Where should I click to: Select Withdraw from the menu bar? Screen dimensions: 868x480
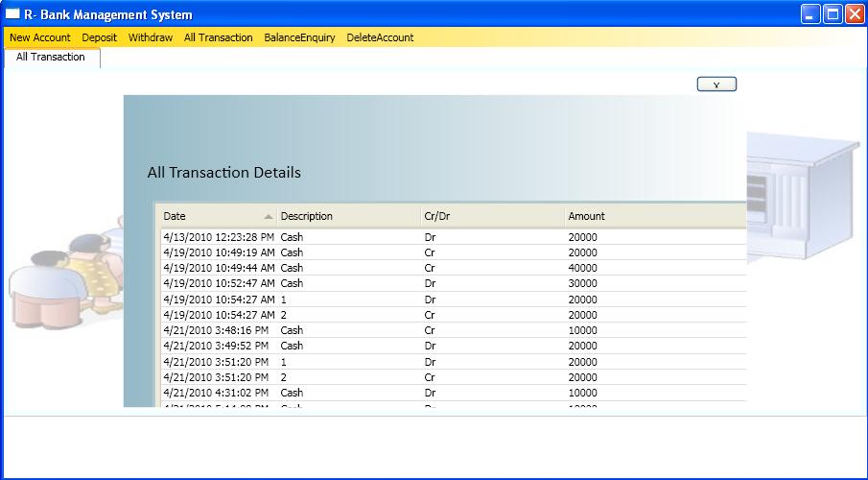[151, 37]
